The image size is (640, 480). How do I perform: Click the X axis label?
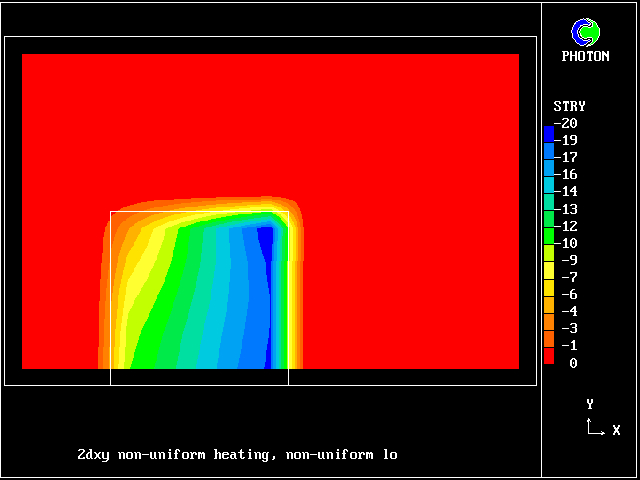click(x=616, y=430)
